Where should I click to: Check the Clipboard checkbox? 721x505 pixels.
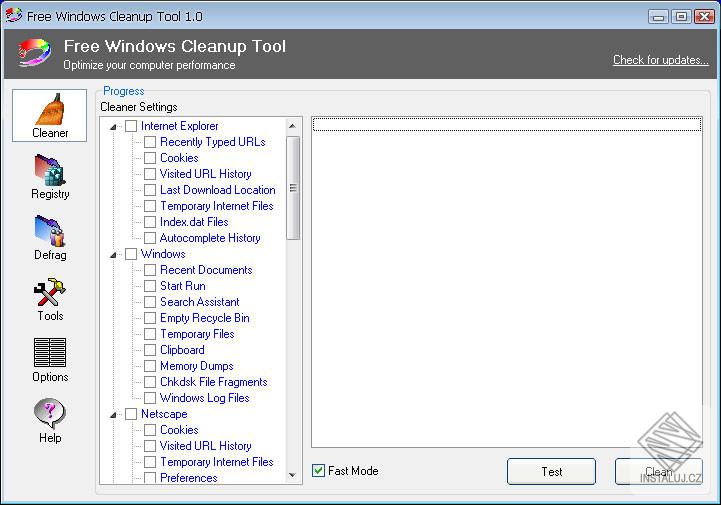(x=150, y=350)
